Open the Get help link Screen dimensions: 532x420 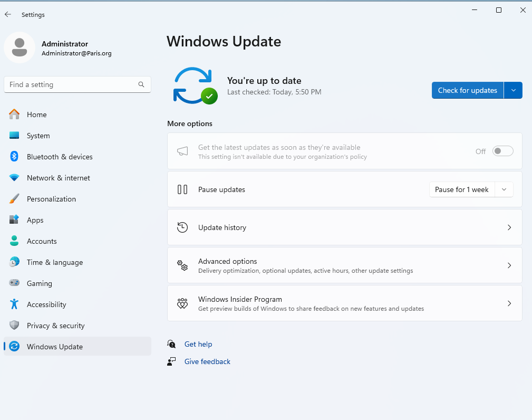tap(198, 344)
